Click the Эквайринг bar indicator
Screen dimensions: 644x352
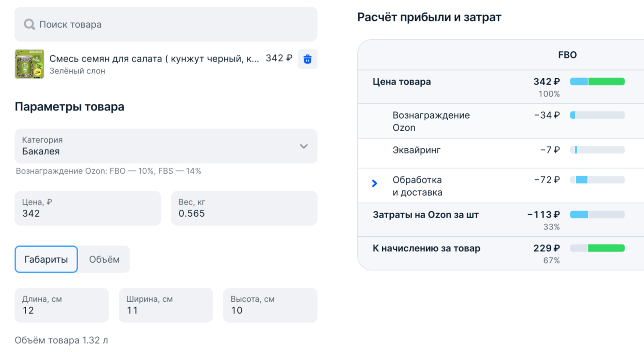tap(597, 150)
